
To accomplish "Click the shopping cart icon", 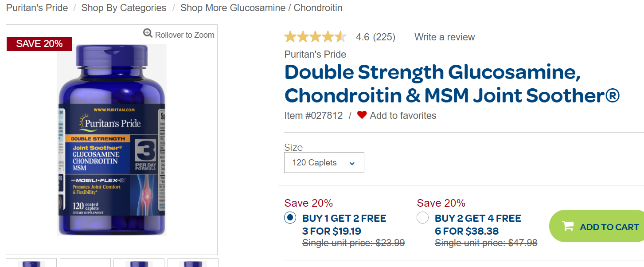I will [x=568, y=226].
